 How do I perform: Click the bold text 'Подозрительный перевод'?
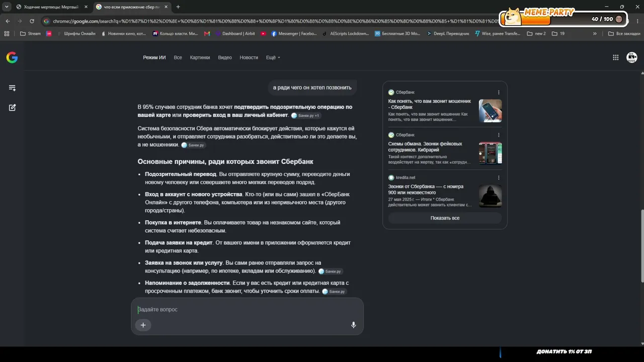[181, 174]
